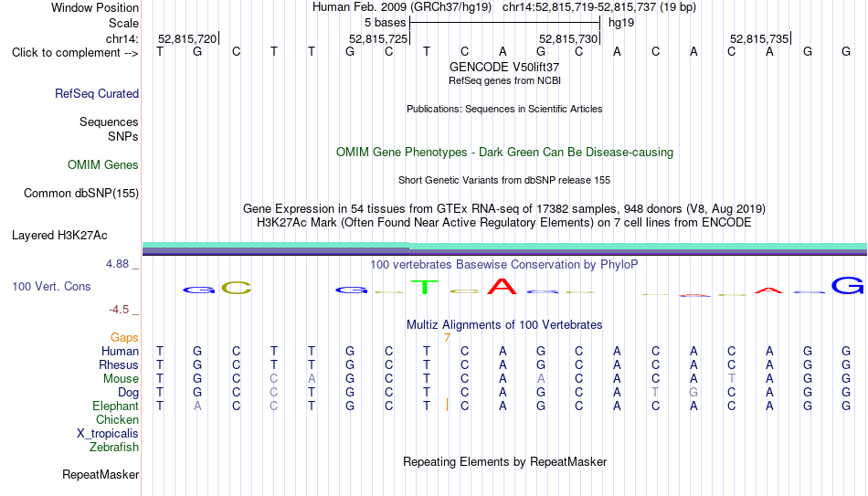Viewport: 868px width, 496px height.
Task: Click the green T conservation letter
Action: [x=425, y=287]
